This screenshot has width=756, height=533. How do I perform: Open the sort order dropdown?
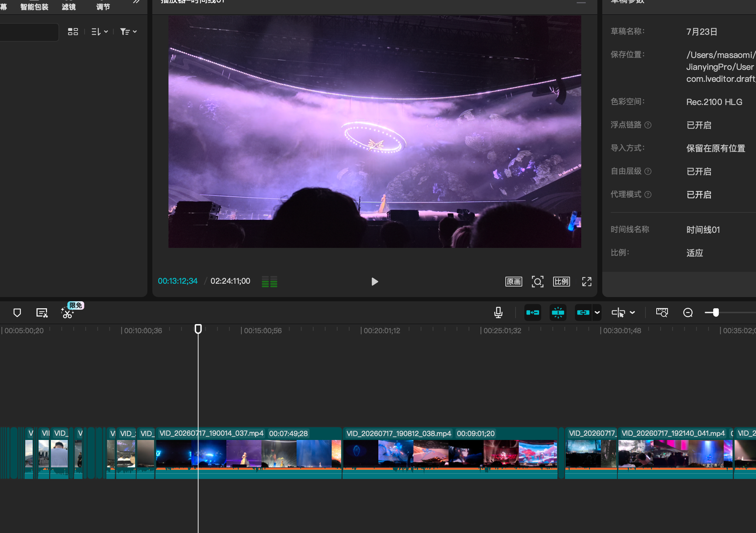[99, 32]
